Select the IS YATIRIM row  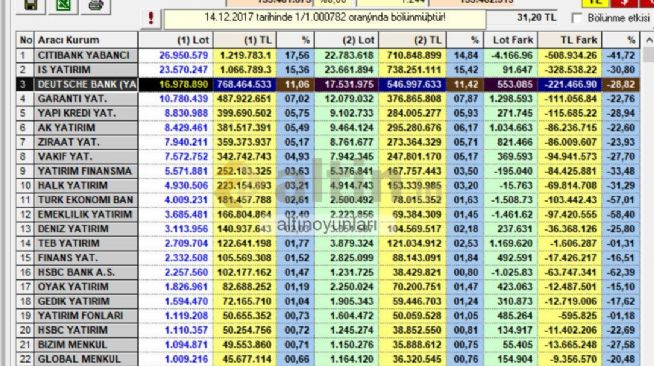tap(327, 70)
